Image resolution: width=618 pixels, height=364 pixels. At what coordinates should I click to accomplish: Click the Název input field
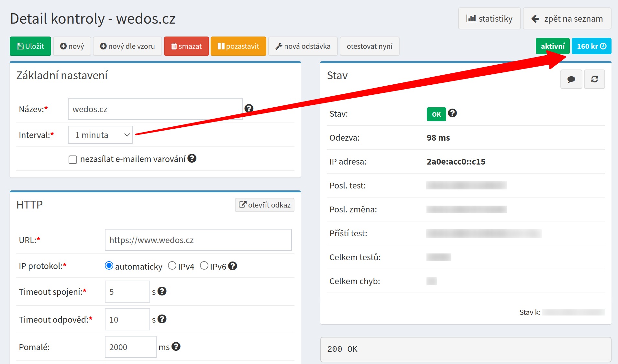pyautogui.click(x=155, y=109)
